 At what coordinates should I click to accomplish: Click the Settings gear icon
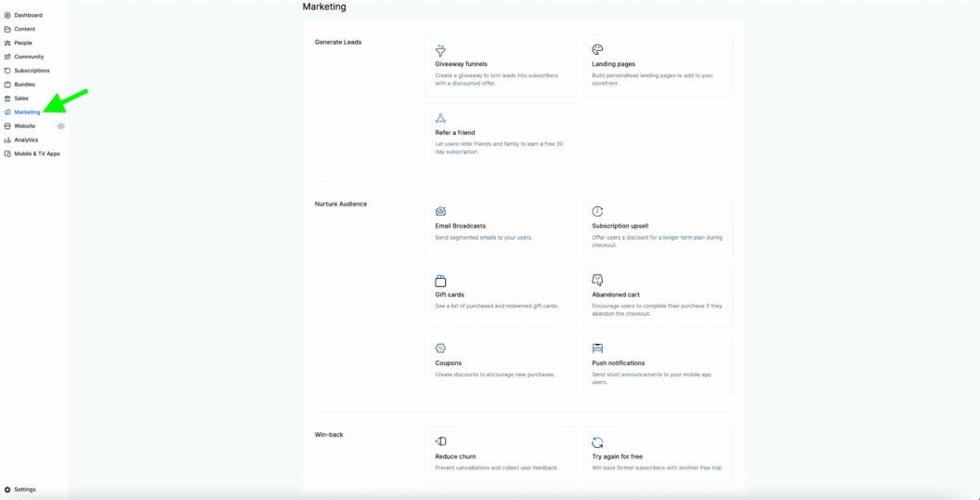[7, 490]
